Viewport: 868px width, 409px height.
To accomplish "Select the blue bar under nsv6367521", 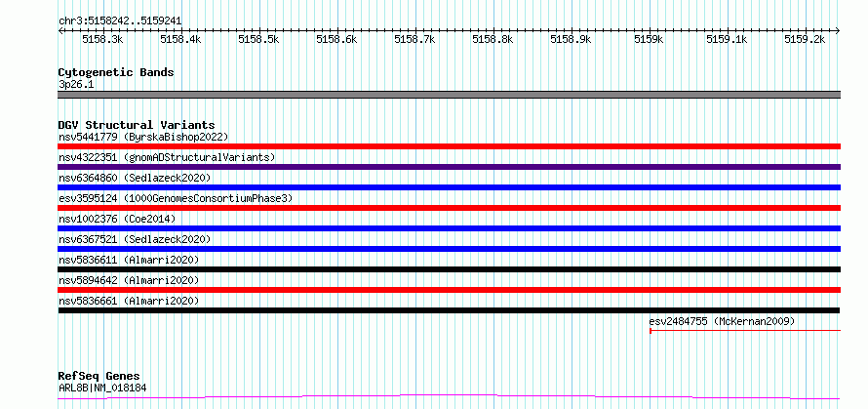I will 450,249.
